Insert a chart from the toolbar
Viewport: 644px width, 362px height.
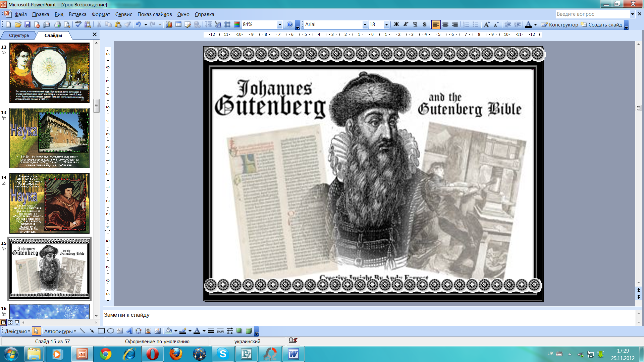[169, 24]
